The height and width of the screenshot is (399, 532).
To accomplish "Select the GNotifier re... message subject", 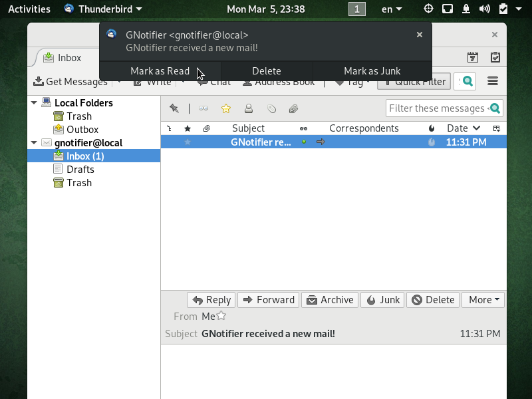I will pos(261,142).
